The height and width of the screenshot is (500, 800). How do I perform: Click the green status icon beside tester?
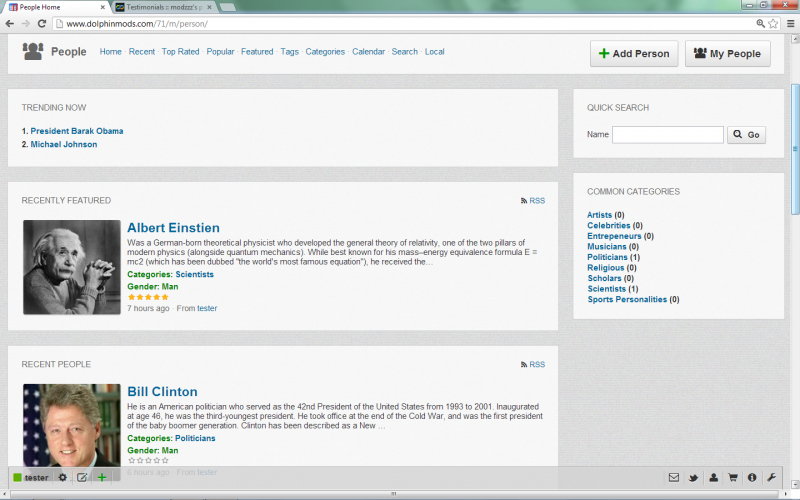pos(17,478)
